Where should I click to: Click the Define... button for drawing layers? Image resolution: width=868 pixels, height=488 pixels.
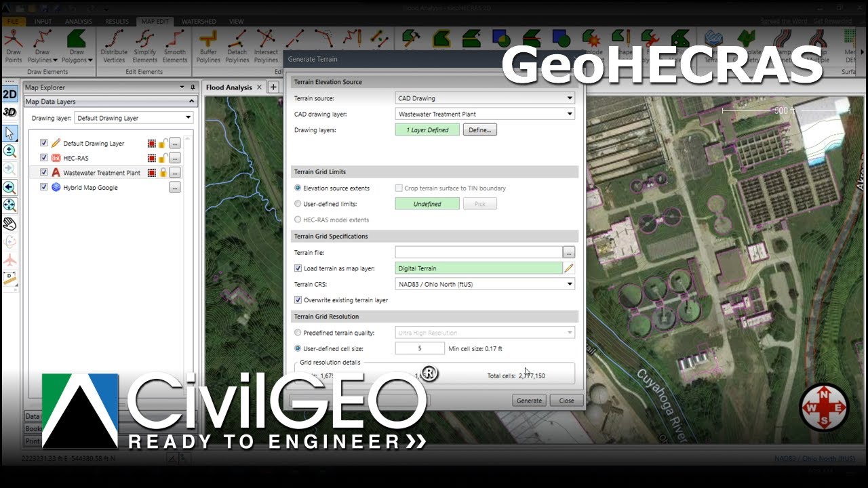[x=480, y=130]
